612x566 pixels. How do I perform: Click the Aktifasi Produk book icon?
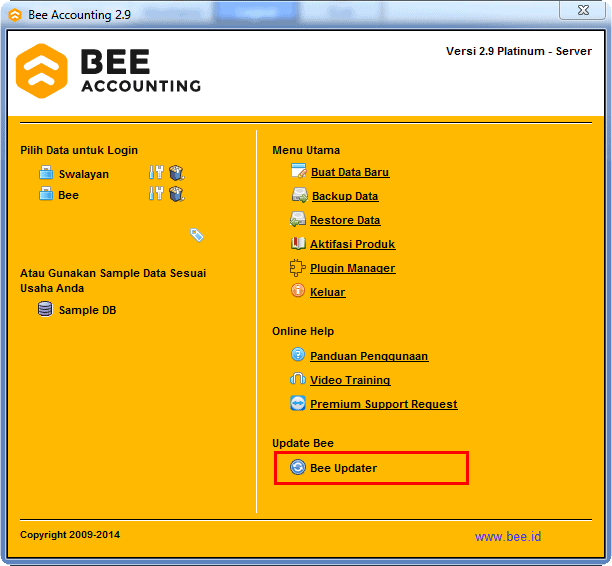298,243
